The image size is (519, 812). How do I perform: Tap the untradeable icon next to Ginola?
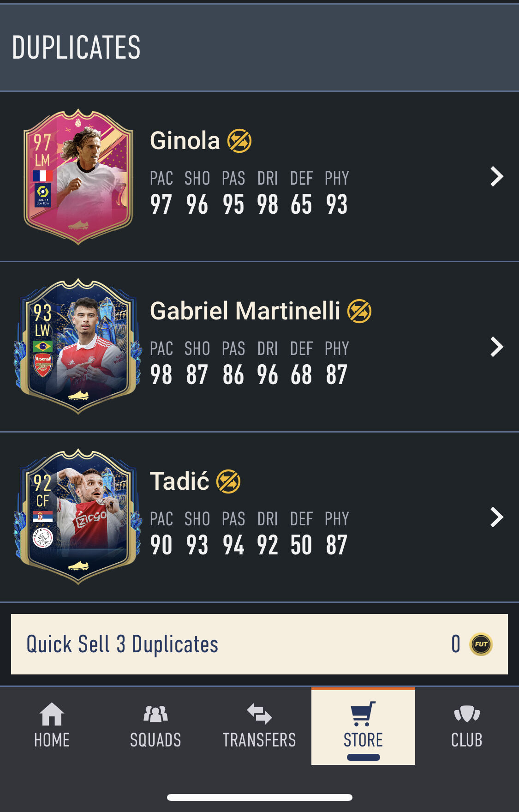click(239, 141)
